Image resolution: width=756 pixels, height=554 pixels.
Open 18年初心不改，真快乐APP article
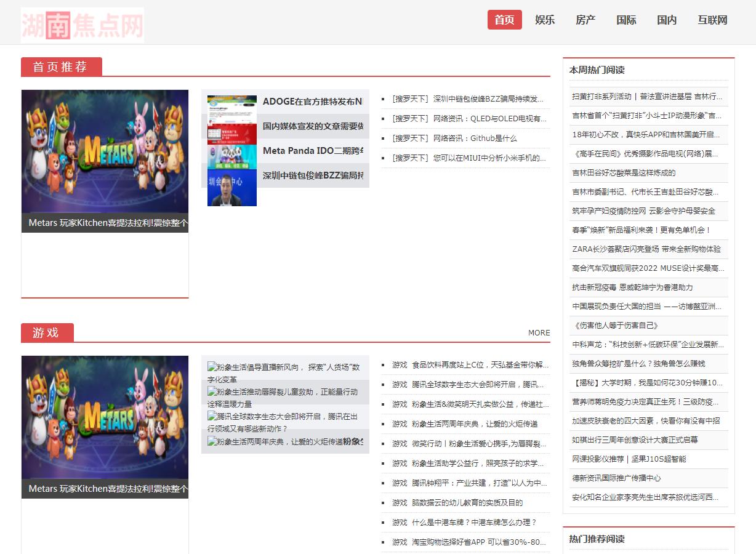click(646, 134)
